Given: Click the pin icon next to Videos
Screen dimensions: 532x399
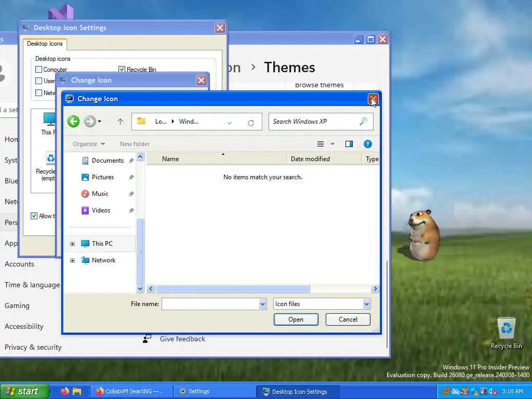Looking at the screenshot, I should coord(131,210).
